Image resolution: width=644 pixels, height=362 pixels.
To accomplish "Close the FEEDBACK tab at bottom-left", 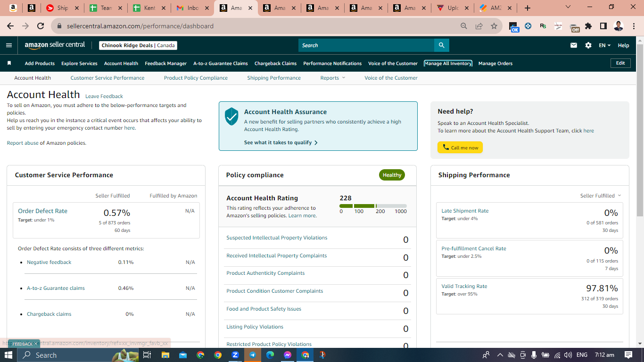I will coord(36,344).
